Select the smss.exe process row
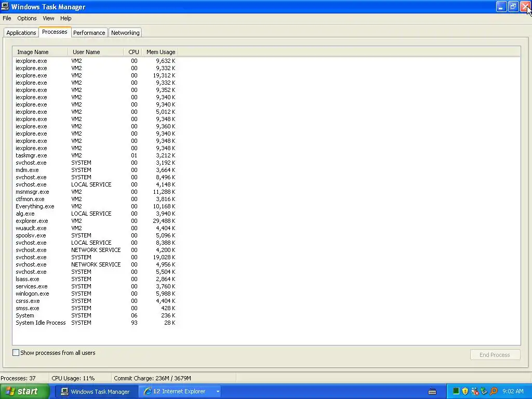532x399 pixels. pos(96,309)
